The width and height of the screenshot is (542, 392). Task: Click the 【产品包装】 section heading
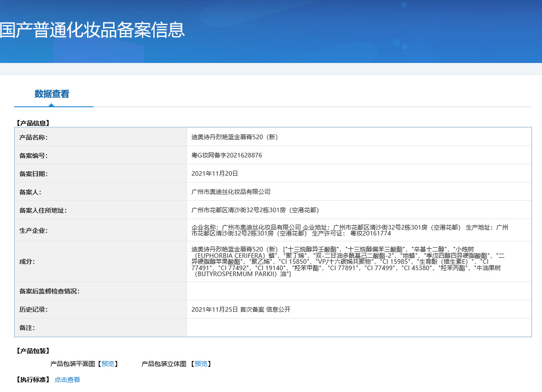pos(33,351)
